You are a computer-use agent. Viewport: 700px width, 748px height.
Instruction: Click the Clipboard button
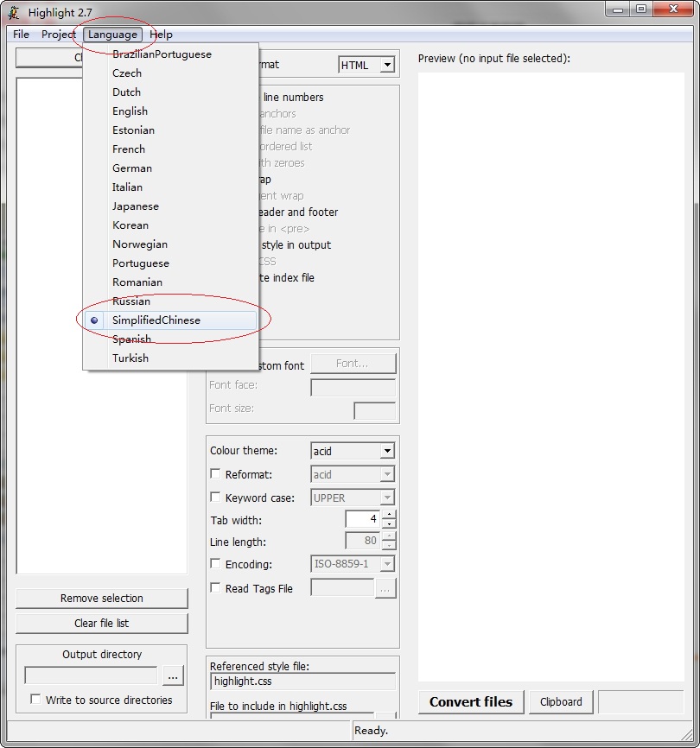click(x=561, y=702)
